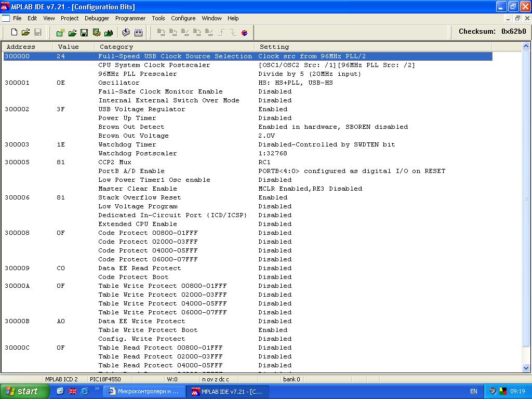Click the Build All icon

[x=138, y=32]
